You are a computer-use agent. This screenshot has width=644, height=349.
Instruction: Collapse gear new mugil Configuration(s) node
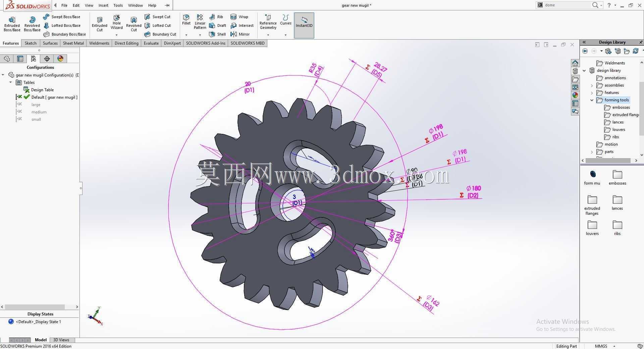coord(3,75)
